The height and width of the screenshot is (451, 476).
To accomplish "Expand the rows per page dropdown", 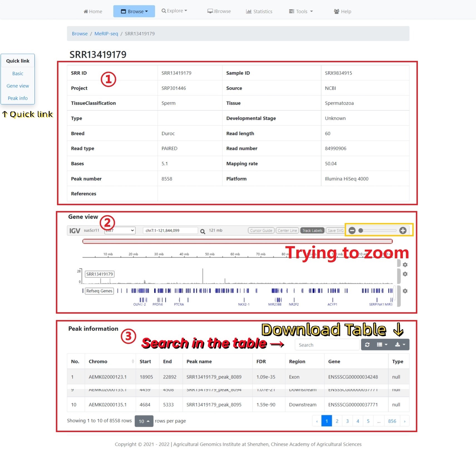I will click(x=144, y=421).
